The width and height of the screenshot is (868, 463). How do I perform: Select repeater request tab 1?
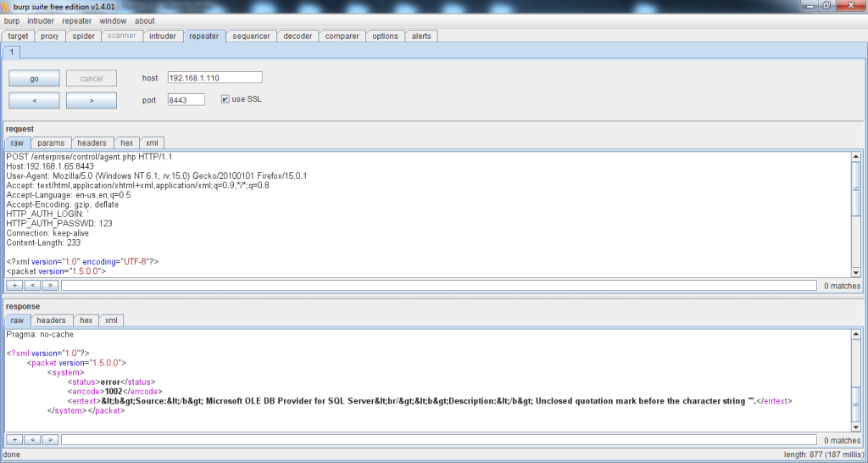(x=12, y=52)
